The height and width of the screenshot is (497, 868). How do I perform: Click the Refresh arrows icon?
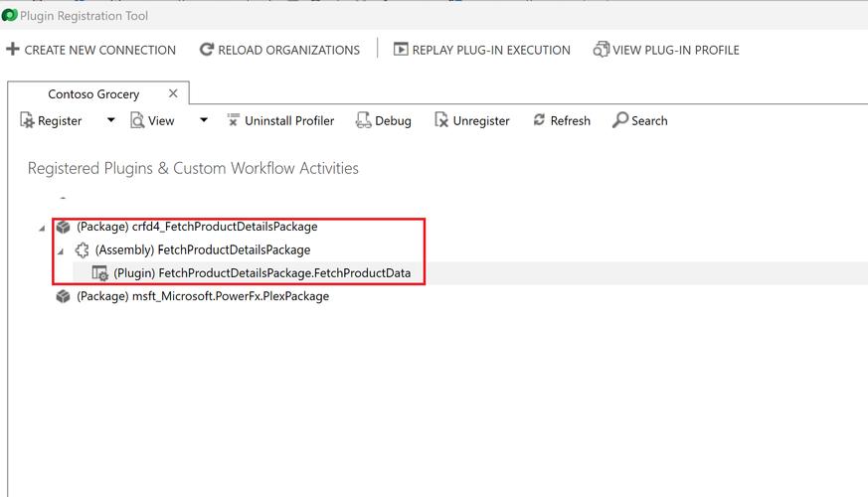coord(539,119)
